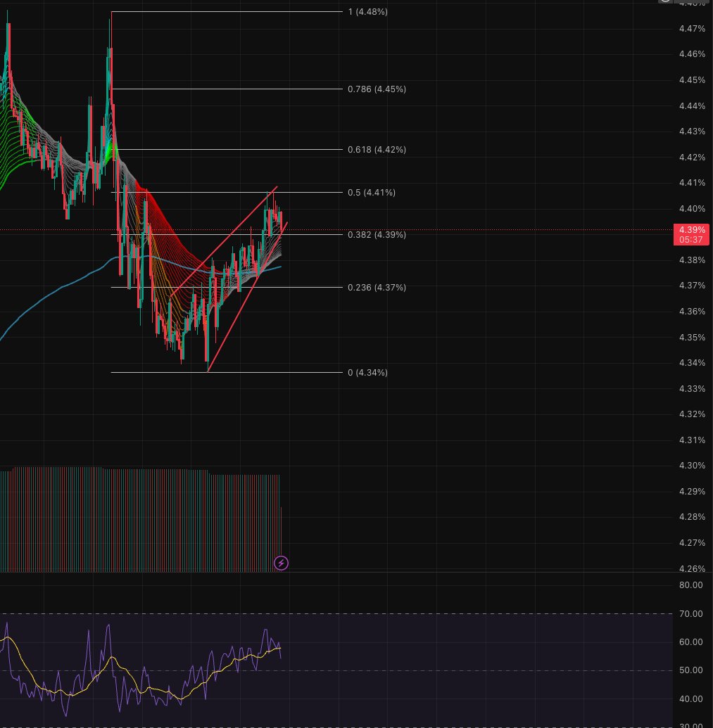Screen dimensions: 713x728
Task: Select the 0 (4.34%) Fibonacci label
Action: (x=367, y=372)
